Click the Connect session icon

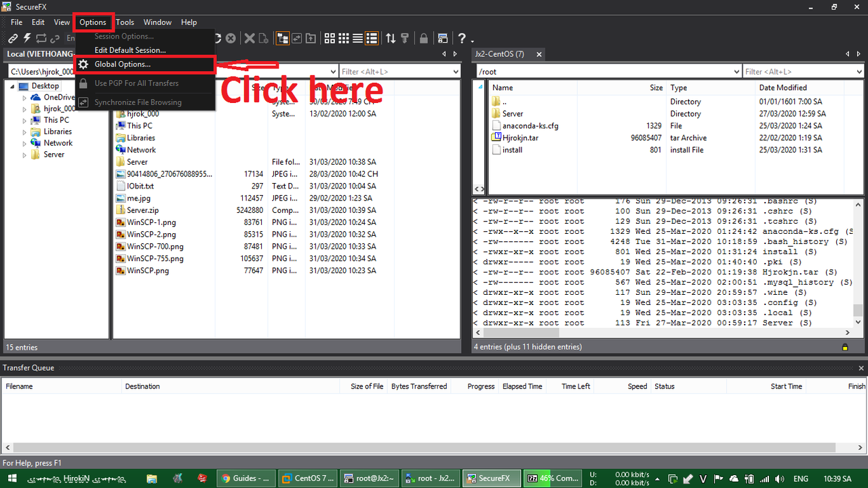click(13, 38)
